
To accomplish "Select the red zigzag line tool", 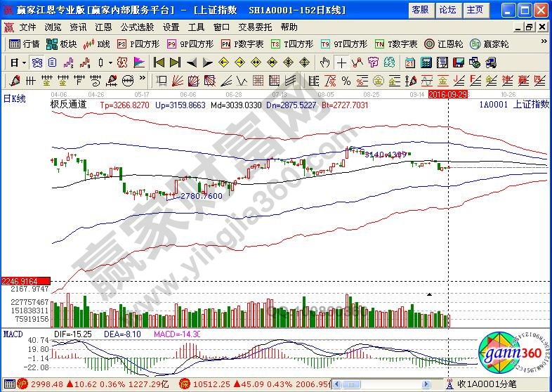I will pos(357,63).
